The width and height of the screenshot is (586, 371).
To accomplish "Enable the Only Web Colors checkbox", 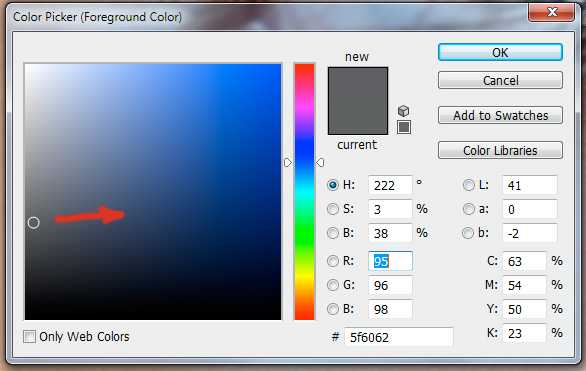I will [x=30, y=337].
